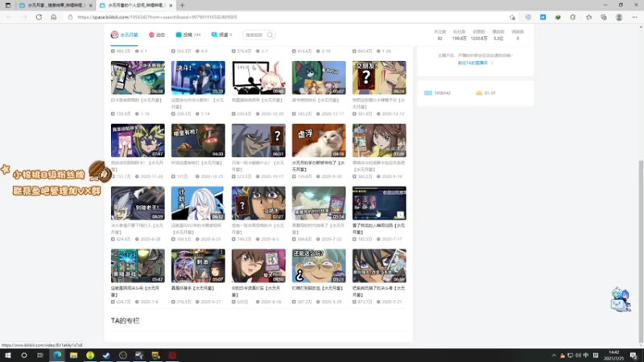Click the back navigation arrow

[x=9, y=17]
